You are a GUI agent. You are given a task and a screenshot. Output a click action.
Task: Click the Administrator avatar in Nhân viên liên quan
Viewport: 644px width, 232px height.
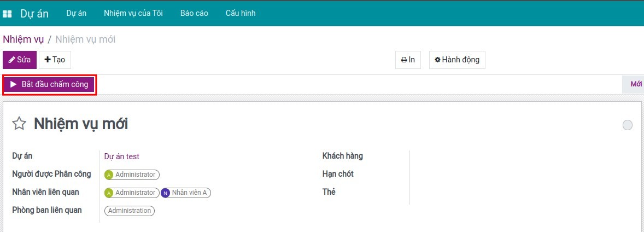109,193
